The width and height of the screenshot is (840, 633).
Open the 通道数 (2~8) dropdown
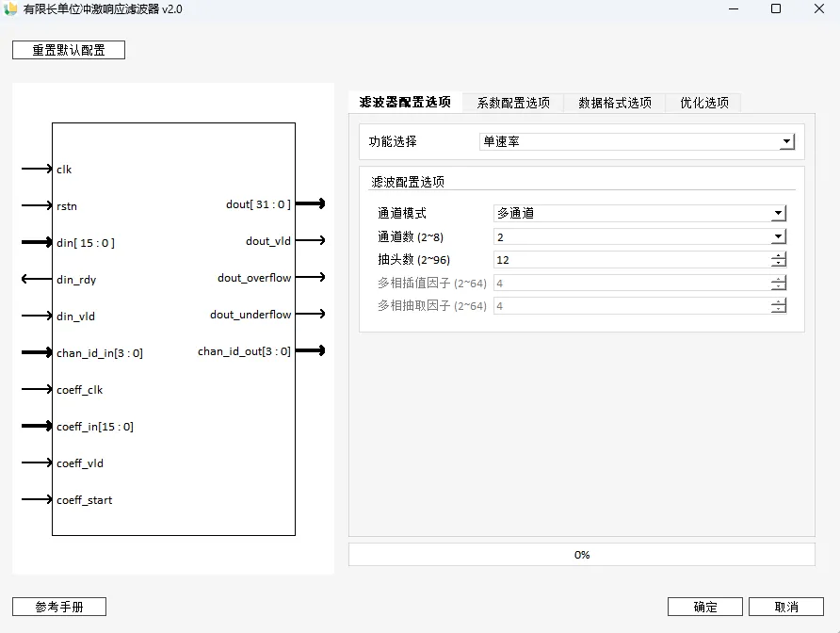tap(639, 236)
